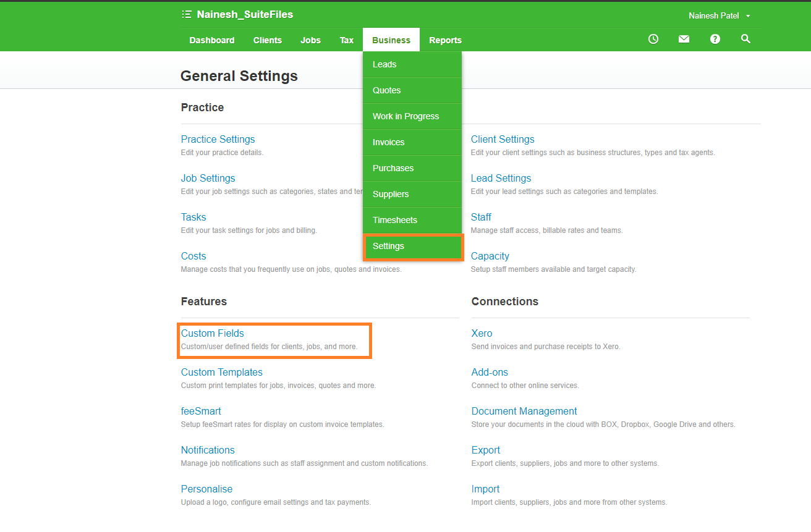Open search via the magnifier icon

click(745, 38)
